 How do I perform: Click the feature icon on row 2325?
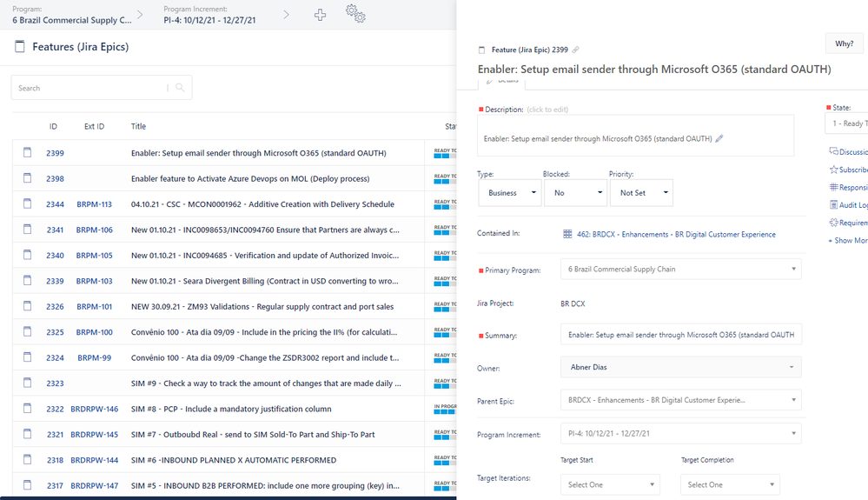click(27, 331)
